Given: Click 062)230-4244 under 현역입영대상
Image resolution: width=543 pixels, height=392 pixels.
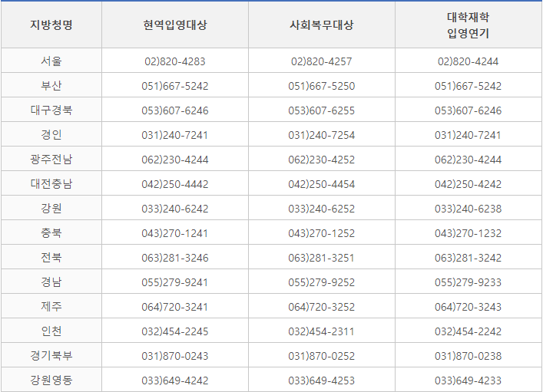Looking at the screenshot, I should pos(175,160).
